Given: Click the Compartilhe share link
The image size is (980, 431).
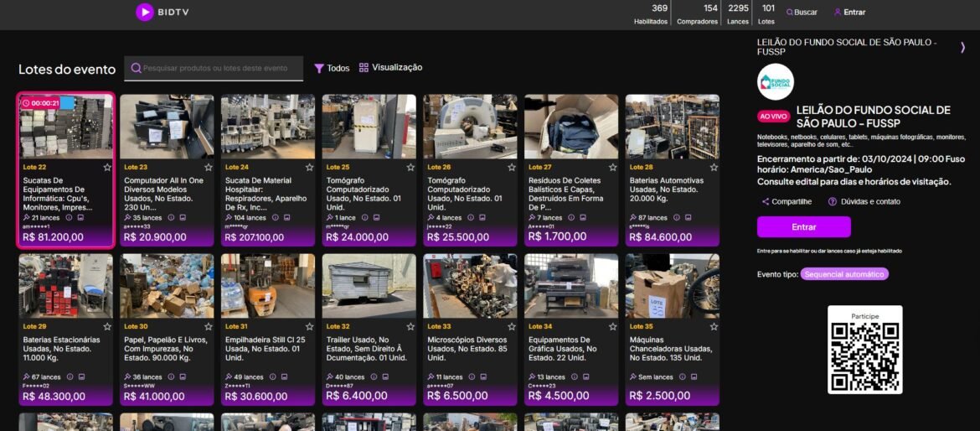Looking at the screenshot, I should tap(787, 202).
